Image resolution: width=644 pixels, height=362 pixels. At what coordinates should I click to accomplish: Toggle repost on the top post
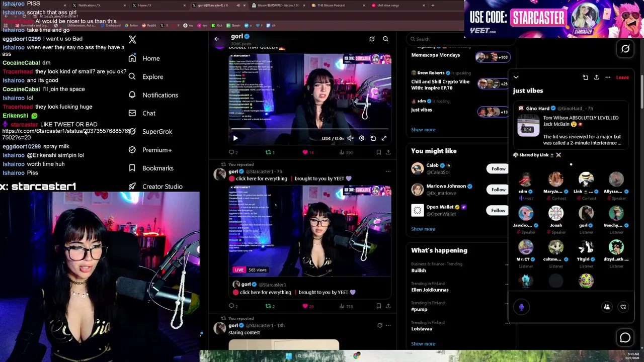pos(270,152)
